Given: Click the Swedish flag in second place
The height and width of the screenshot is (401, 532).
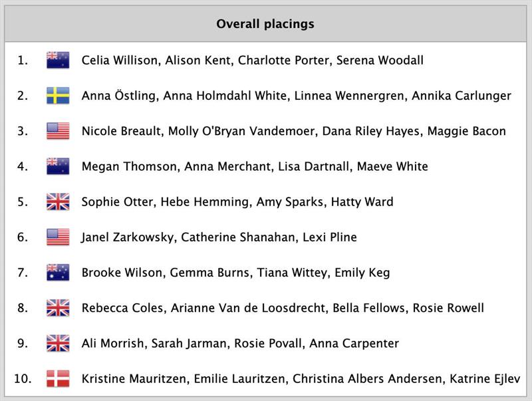Looking at the screenshot, I should [58, 95].
